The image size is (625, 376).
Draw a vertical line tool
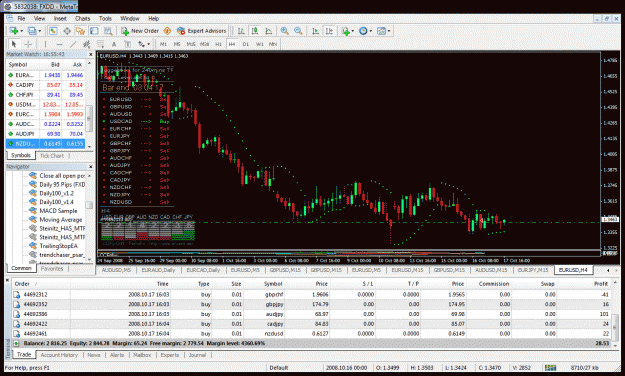click(45, 44)
